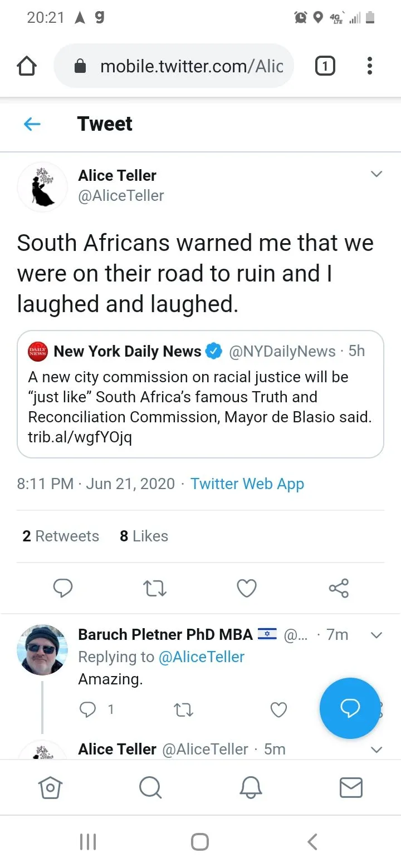Like Alice Teller's tweet
The width and height of the screenshot is (401, 868).
pyautogui.click(x=246, y=588)
